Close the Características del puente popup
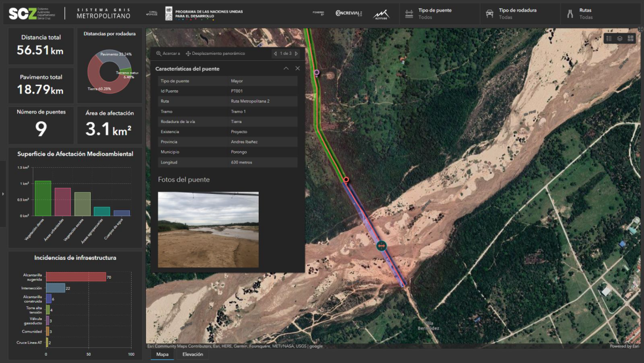The width and height of the screenshot is (644, 363). pos(298,69)
